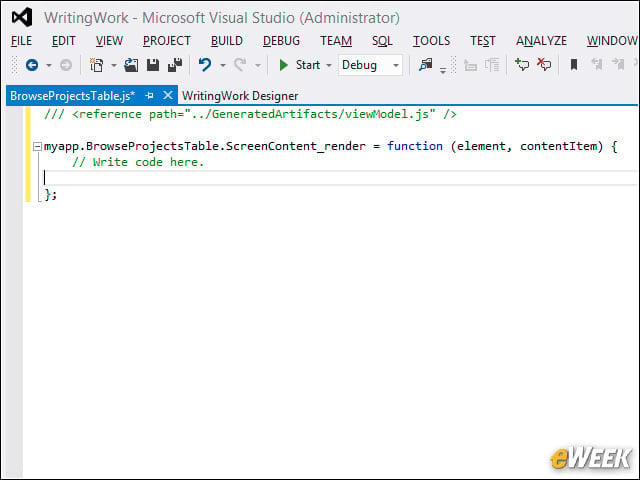
Task: Toggle bookmark on the current line
Action: [x=573, y=64]
